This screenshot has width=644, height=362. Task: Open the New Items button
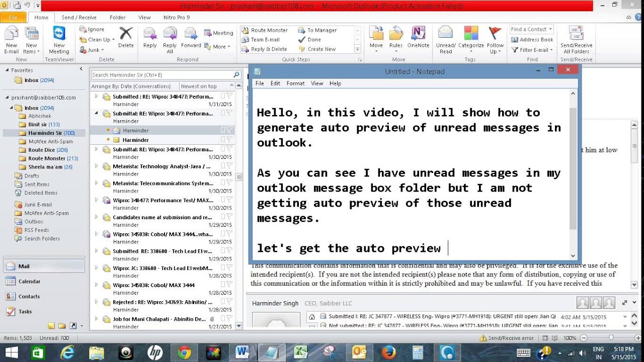tap(30, 40)
